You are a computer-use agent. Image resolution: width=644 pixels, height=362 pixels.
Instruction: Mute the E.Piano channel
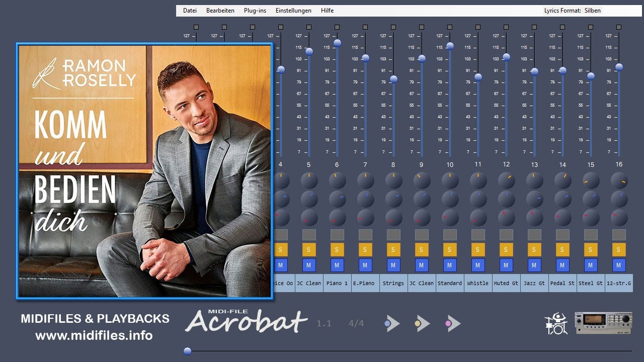pyautogui.click(x=365, y=265)
